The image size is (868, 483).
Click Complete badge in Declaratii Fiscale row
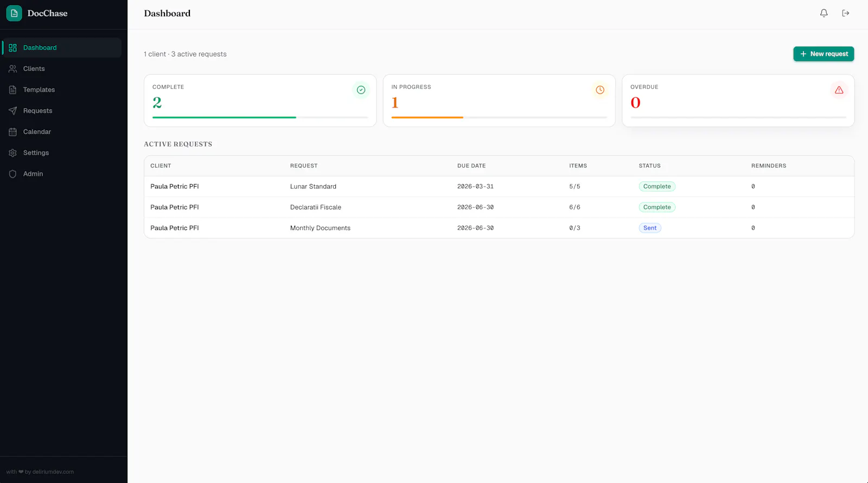point(657,207)
